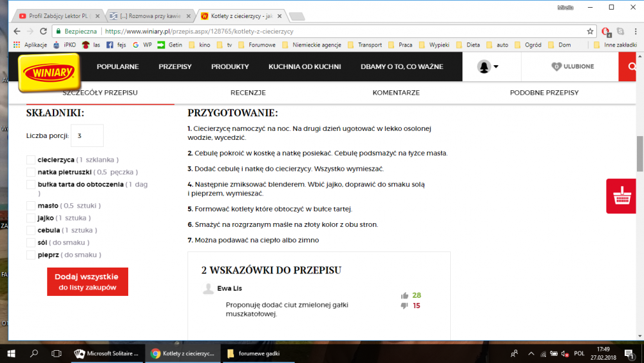Click the red shopping basket icon
644x363 pixels.
622,197
